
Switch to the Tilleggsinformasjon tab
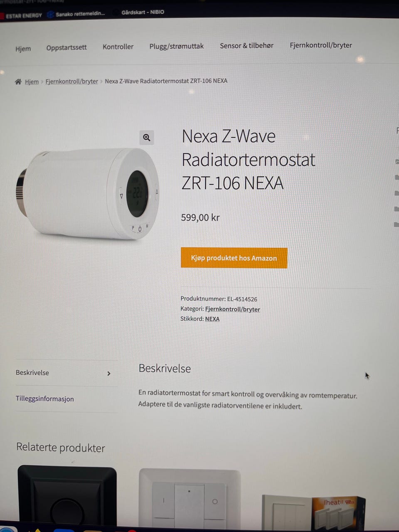[x=45, y=399]
